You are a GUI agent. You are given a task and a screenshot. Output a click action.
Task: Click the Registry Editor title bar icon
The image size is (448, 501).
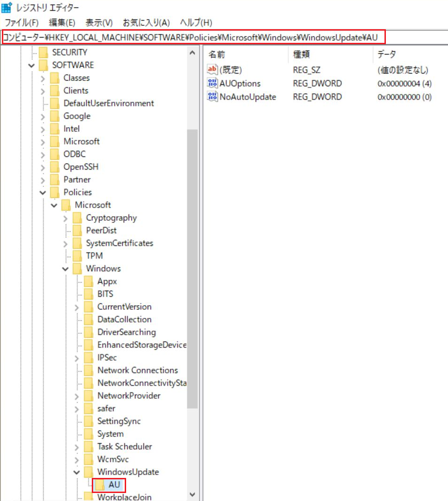point(7,7)
